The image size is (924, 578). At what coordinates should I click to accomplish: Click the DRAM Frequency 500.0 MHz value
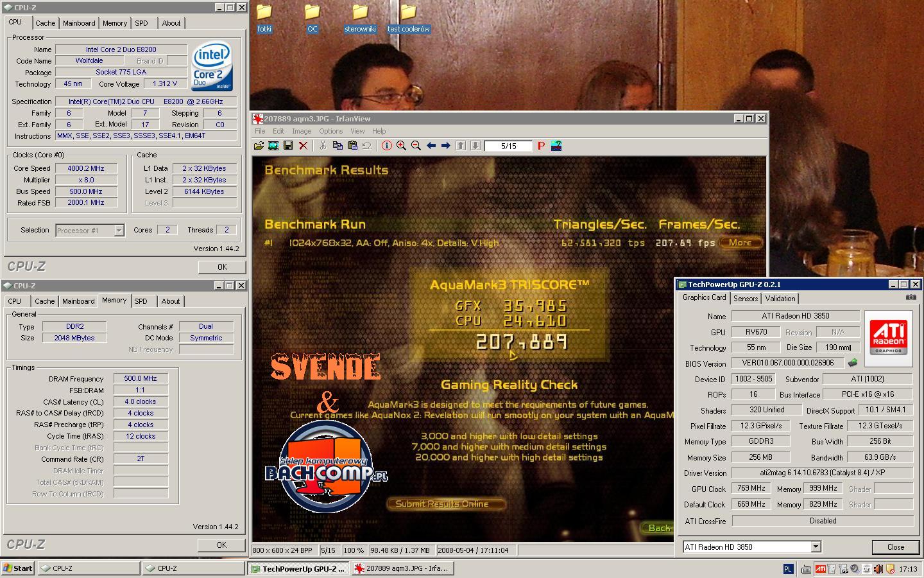point(141,379)
